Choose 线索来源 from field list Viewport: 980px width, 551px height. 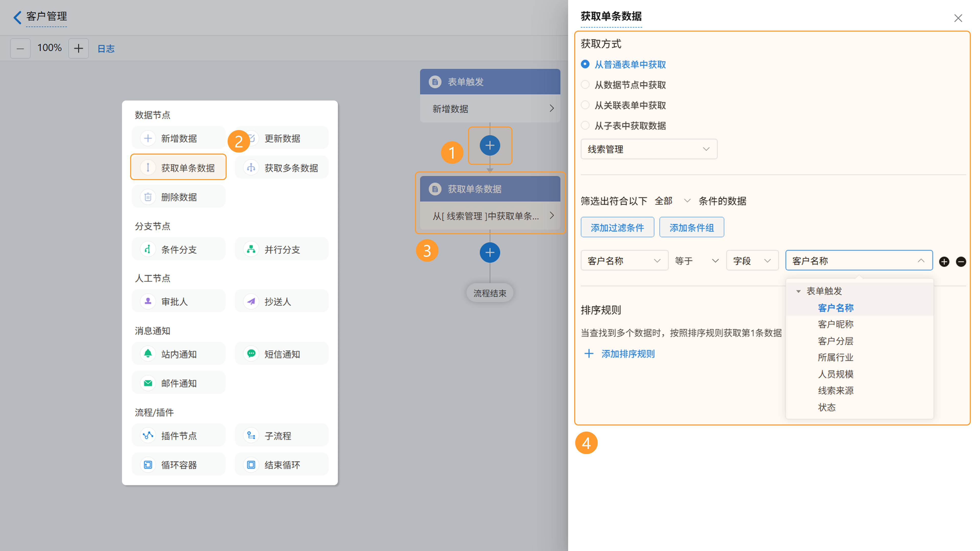point(836,391)
